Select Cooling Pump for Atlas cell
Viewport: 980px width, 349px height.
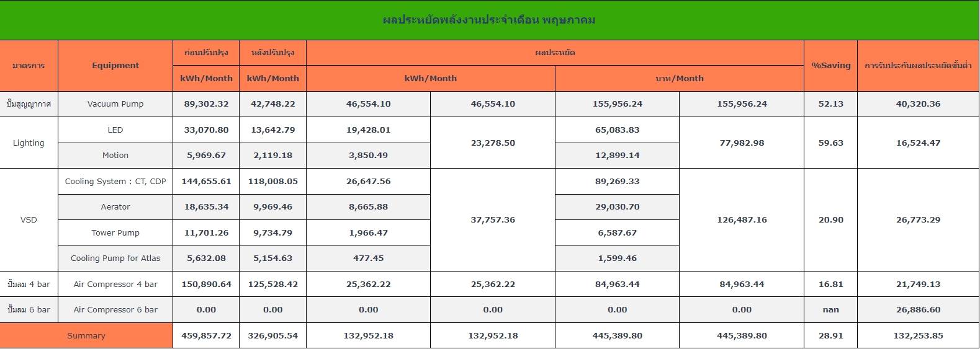(x=115, y=258)
